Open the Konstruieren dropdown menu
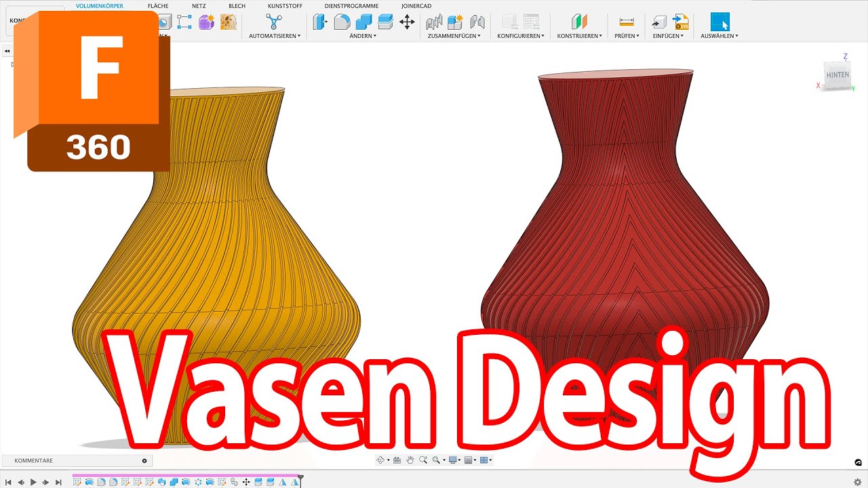The width and height of the screenshot is (868, 488). [x=580, y=35]
